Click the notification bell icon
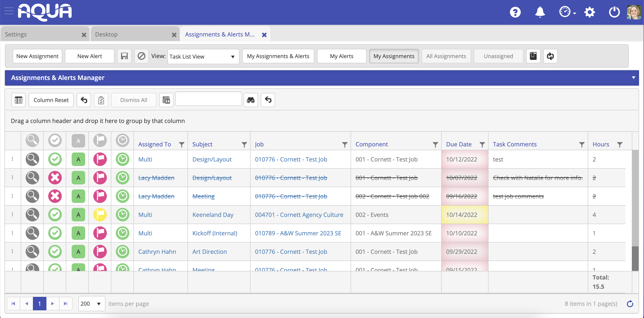The image size is (644, 318). coord(540,12)
